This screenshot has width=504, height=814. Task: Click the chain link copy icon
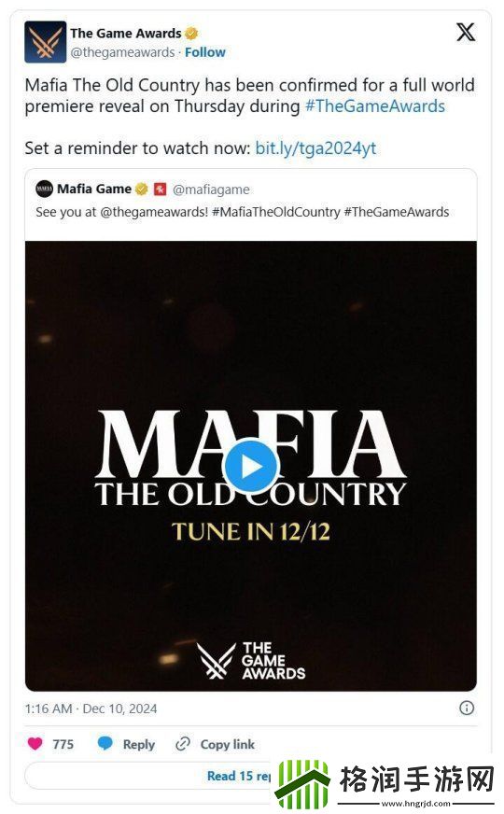183,743
